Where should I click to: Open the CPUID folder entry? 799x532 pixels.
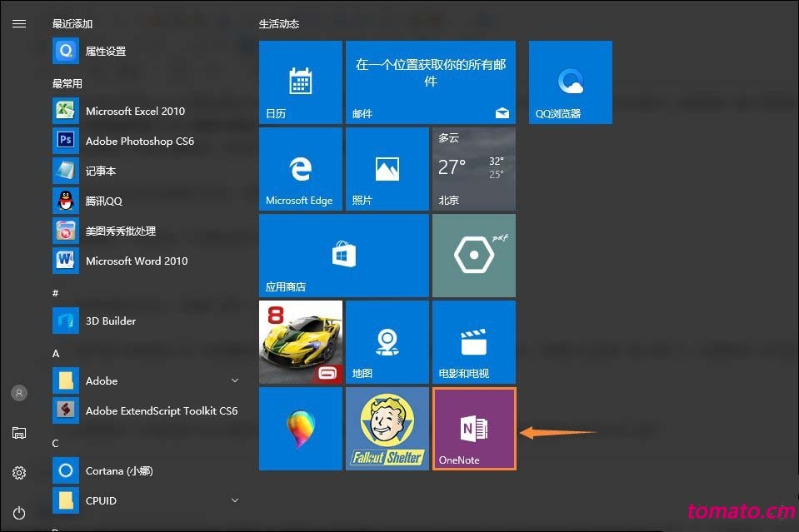[x=145, y=501]
